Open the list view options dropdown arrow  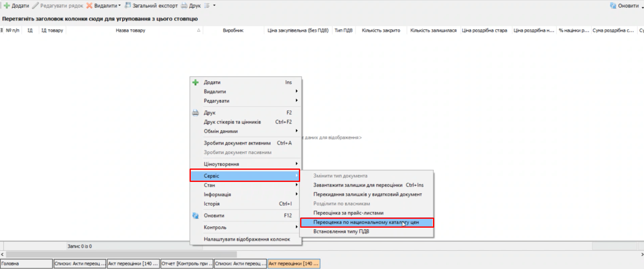pos(214,6)
